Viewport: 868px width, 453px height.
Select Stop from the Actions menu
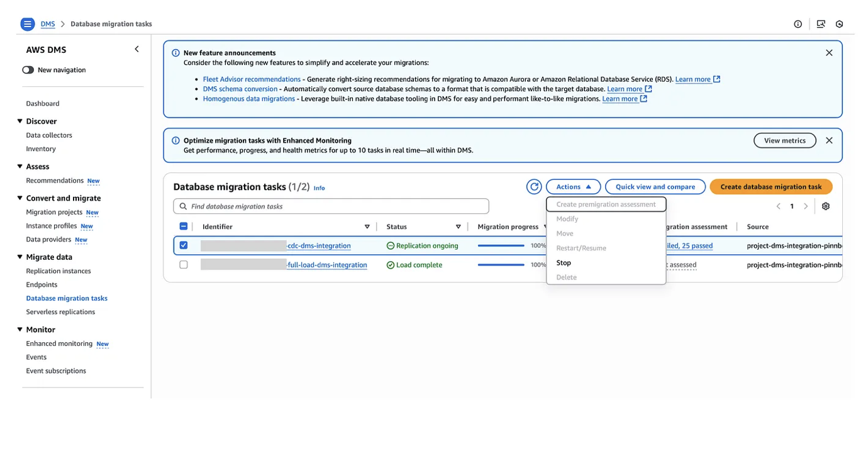click(x=564, y=263)
